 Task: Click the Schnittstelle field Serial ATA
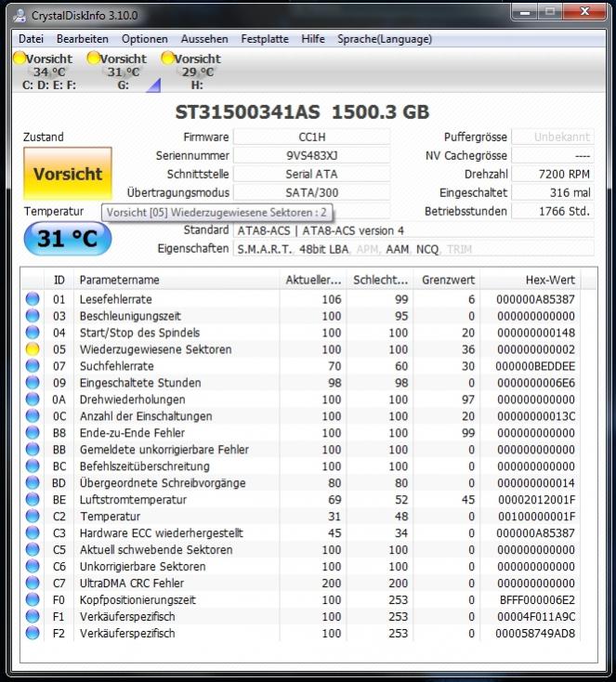(x=311, y=174)
